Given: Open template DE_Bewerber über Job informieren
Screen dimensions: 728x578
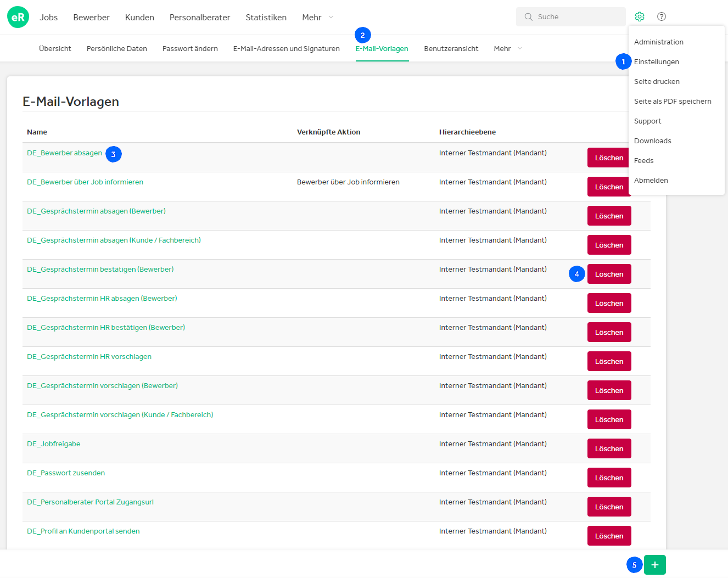Looking at the screenshot, I should [85, 182].
